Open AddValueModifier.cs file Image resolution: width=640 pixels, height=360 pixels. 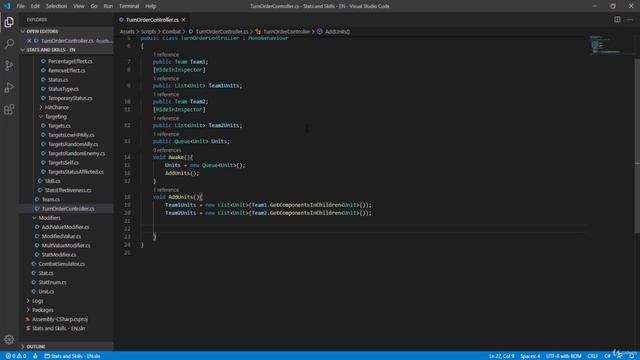tap(65, 227)
